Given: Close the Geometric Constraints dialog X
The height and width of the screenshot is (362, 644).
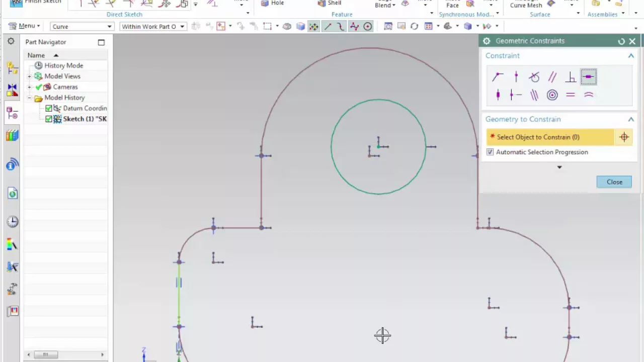Looking at the screenshot, I should click(x=632, y=41).
